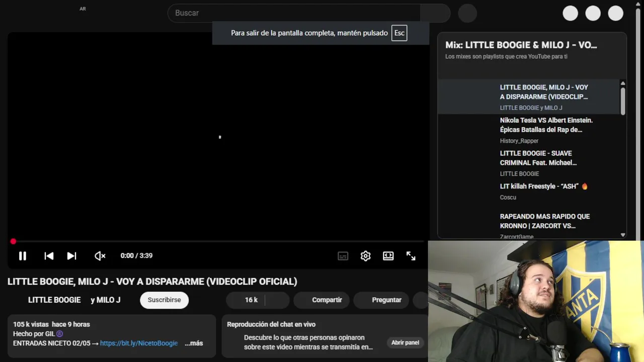Pause the video playback

23,256
